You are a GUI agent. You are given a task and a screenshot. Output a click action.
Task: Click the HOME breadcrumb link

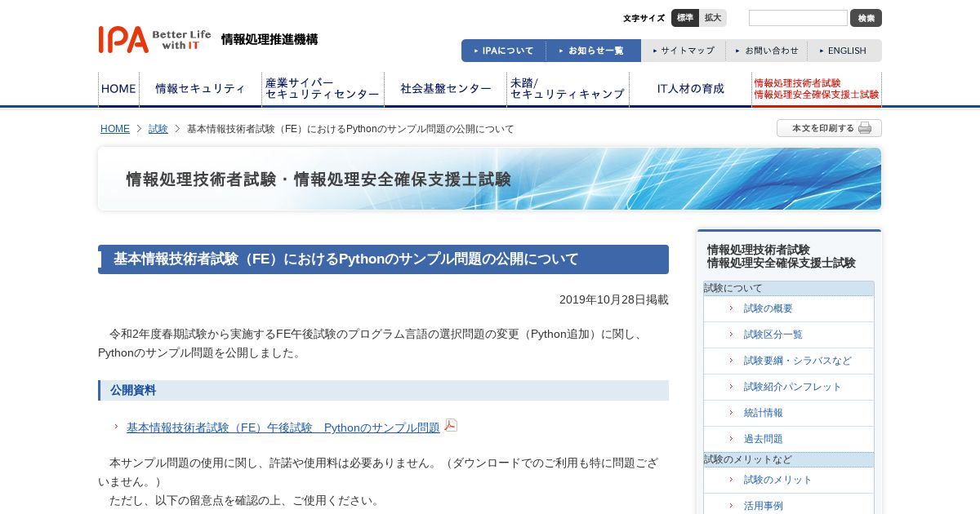click(115, 129)
